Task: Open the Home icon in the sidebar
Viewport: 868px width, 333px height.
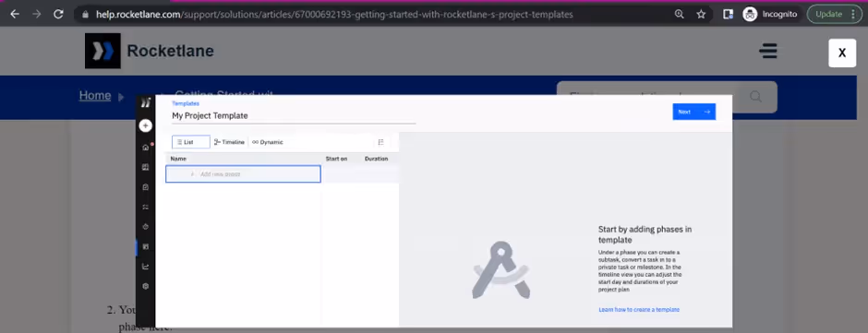Action: (146, 148)
